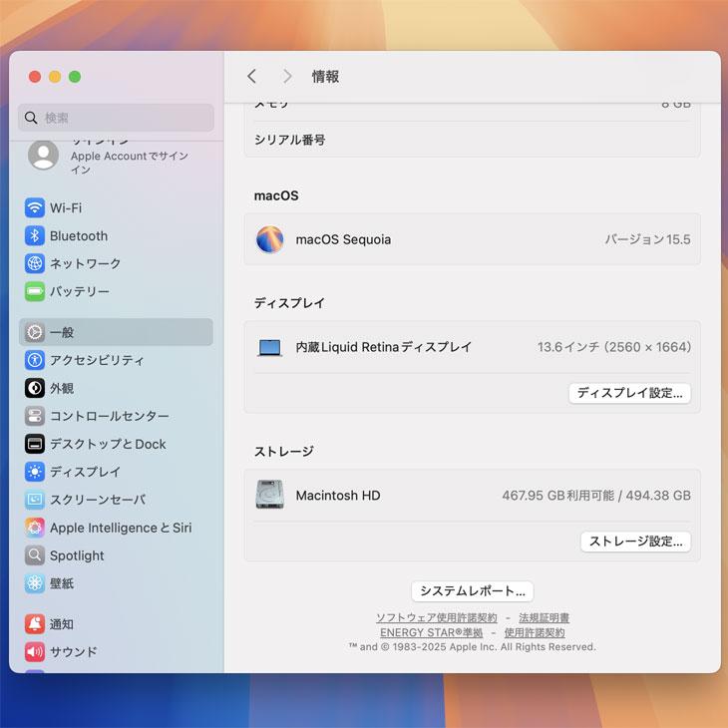The height and width of the screenshot is (728, 728).
Task: Open システムレポート... button
Action: coord(472,591)
